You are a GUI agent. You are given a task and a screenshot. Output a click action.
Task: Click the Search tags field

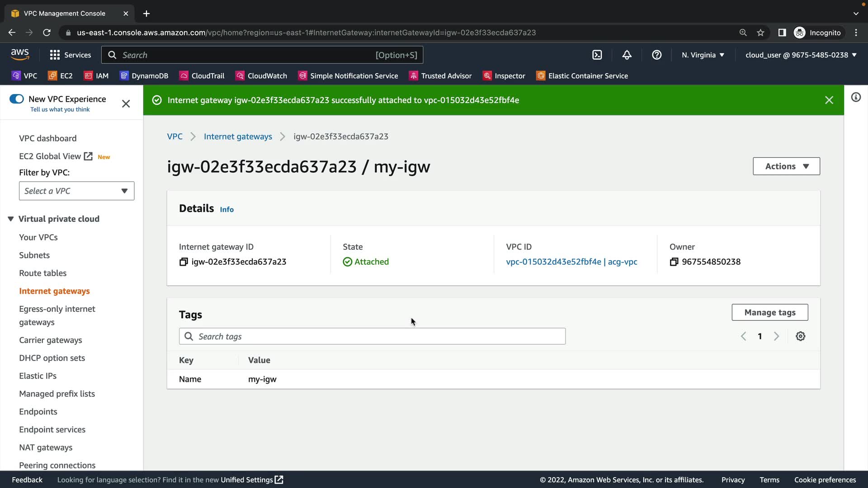click(x=372, y=336)
